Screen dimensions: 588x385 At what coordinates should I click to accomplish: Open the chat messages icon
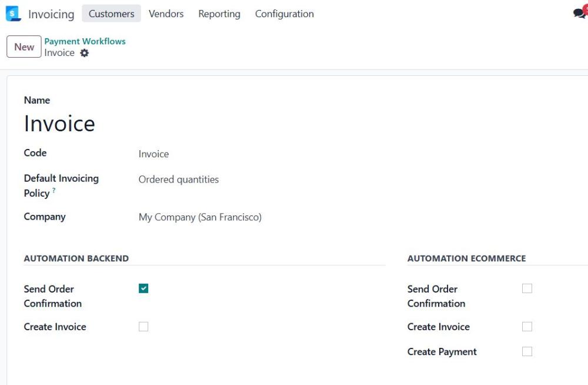click(x=579, y=14)
